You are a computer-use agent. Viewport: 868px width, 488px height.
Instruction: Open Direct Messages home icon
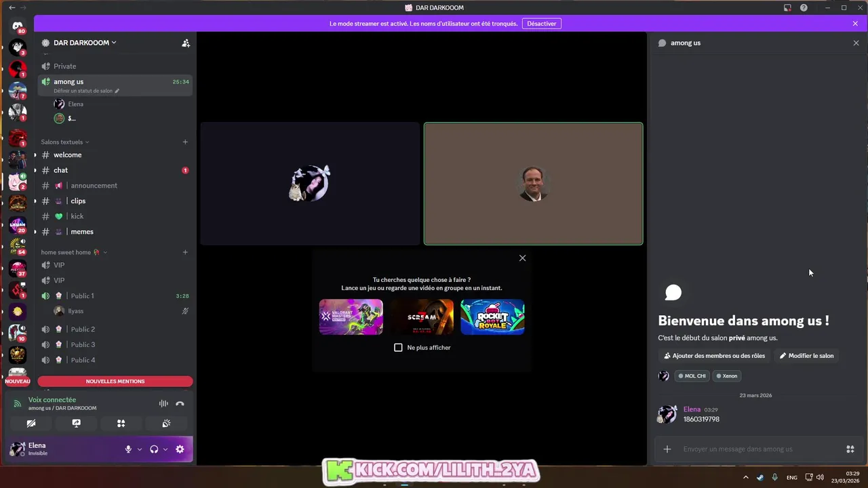pyautogui.click(x=18, y=26)
